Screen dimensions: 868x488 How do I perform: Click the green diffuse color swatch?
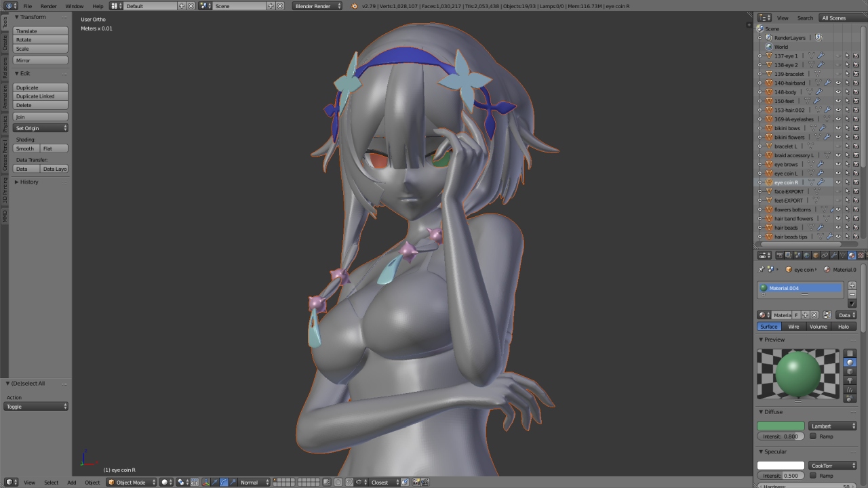781,426
